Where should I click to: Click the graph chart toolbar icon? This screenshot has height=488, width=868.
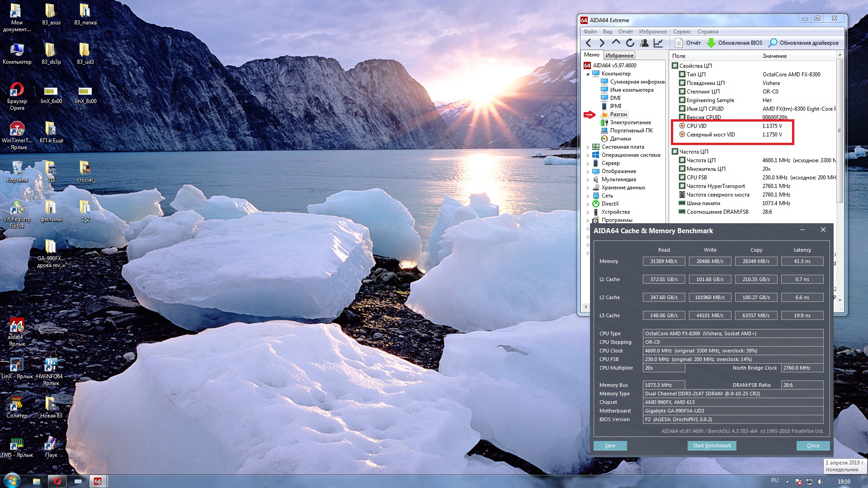coord(658,43)
